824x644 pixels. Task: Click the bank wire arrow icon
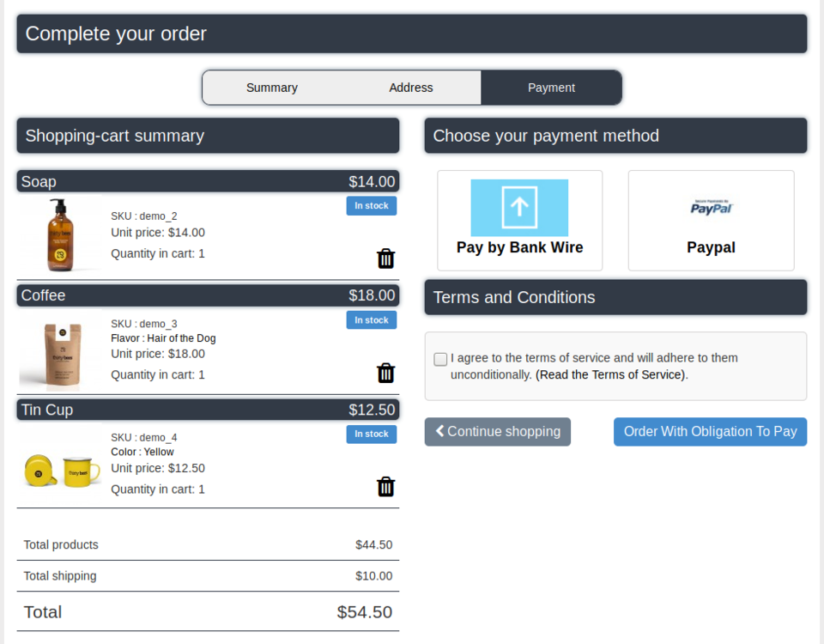click(519, 208)
